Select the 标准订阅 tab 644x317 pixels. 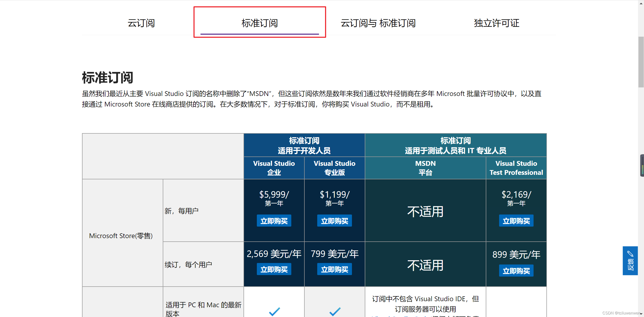260,23
